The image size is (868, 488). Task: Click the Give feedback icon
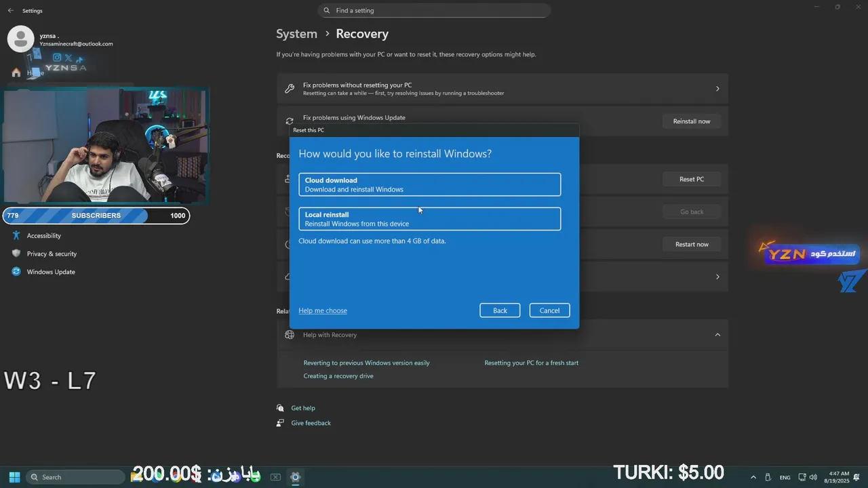(280, 423)
